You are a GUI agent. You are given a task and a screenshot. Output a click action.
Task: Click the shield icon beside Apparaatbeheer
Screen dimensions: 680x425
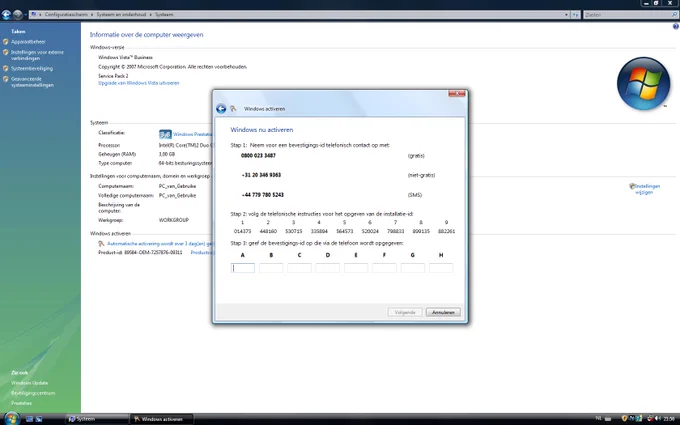[6, 42]
